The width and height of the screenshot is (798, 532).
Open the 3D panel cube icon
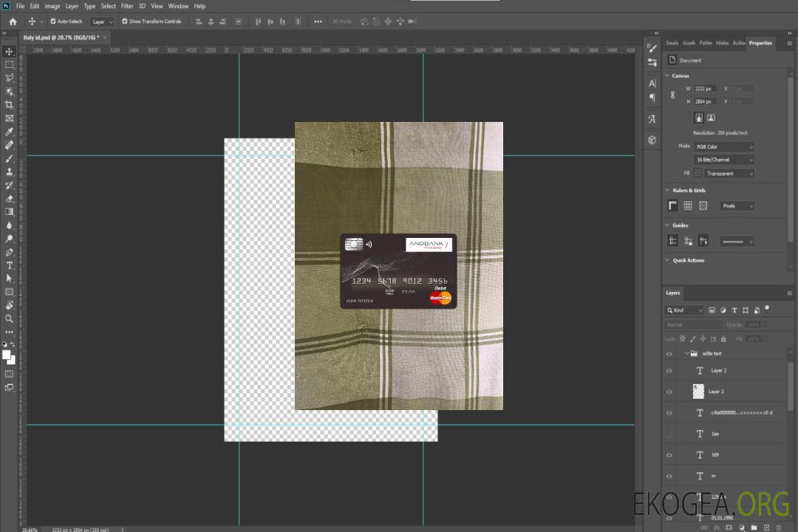point(652,140)
